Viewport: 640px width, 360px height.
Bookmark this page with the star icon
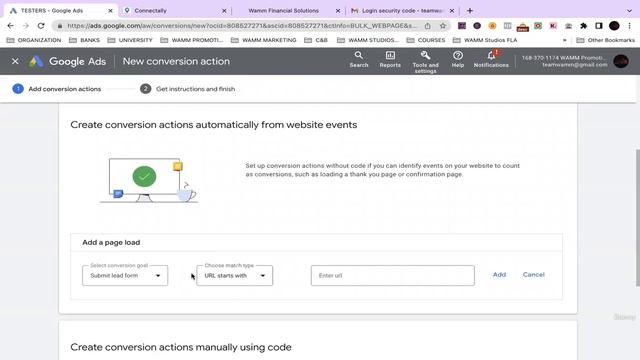pos(442,26)
